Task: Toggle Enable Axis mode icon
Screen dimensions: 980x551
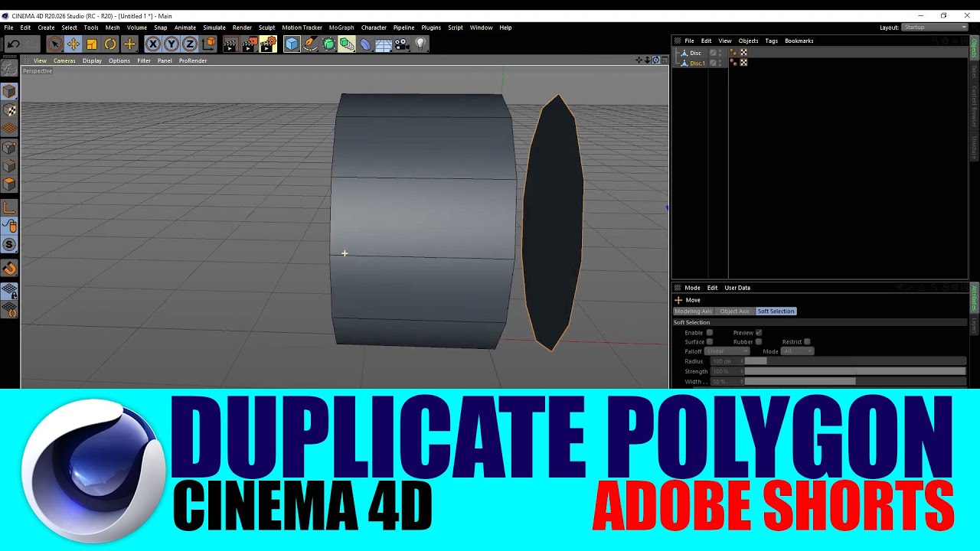Action: tap(9, 207)
